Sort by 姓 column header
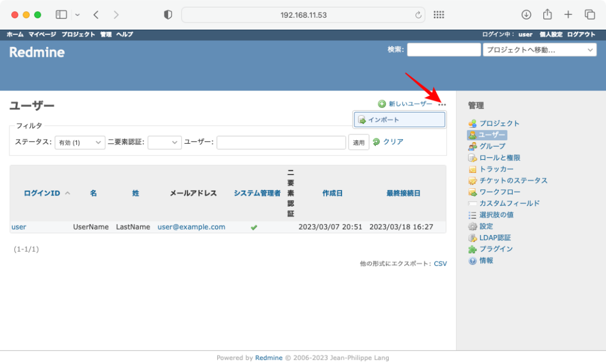This screenshot has width=606, height=364. point(136,193)
